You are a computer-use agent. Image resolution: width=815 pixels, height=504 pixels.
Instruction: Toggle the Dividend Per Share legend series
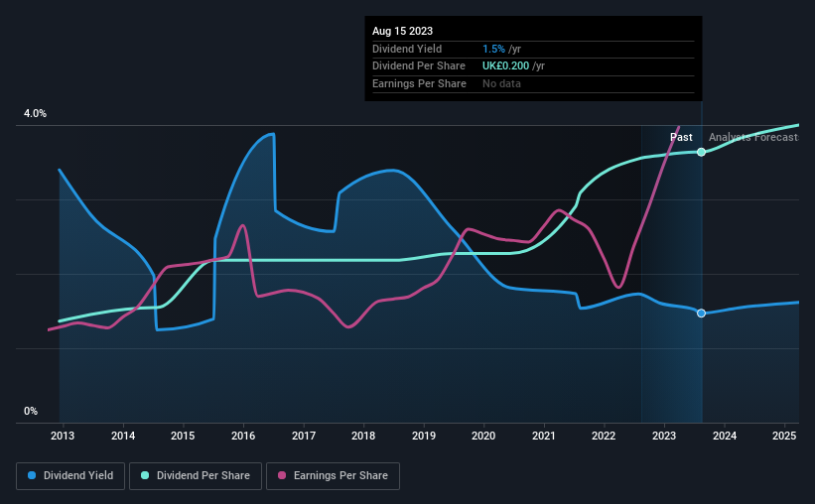(196, 476)
